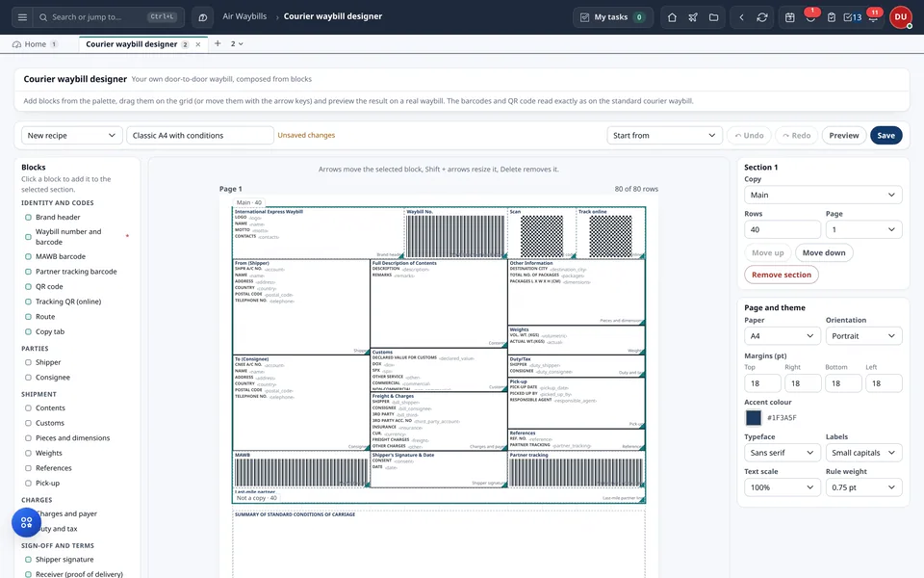Go to the home icon in header
The height and width of the screenshot is (578, 924).
(672, 17)
